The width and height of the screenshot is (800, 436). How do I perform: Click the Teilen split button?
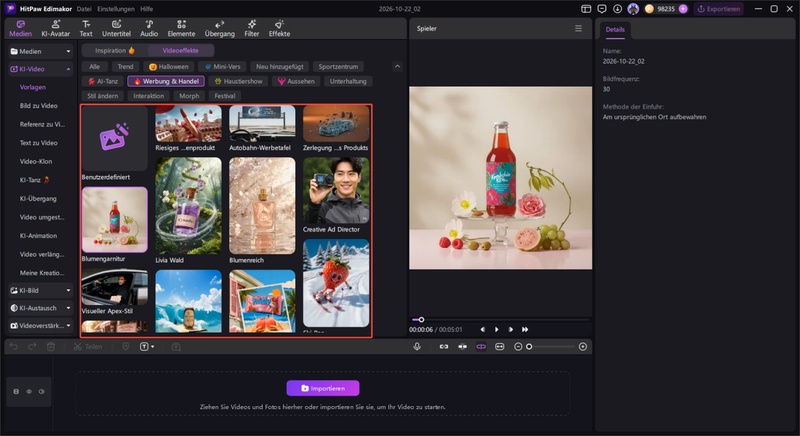click(88, 347)
